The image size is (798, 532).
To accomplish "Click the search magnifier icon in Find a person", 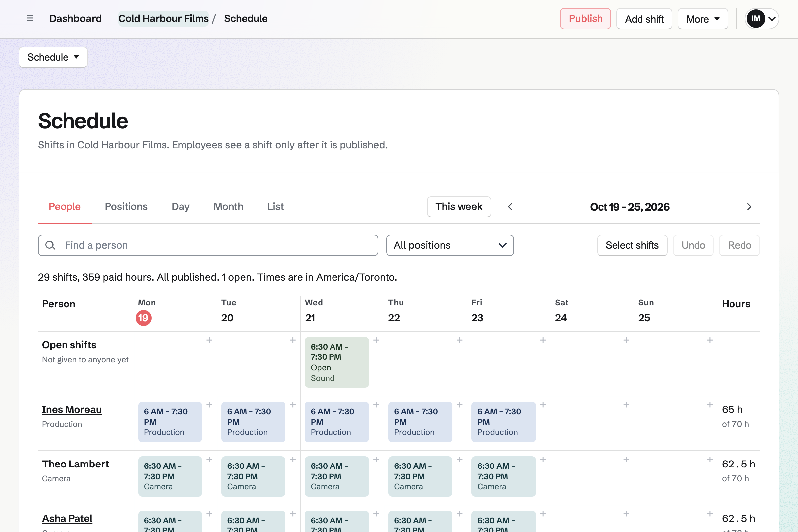I will (50, 245).
